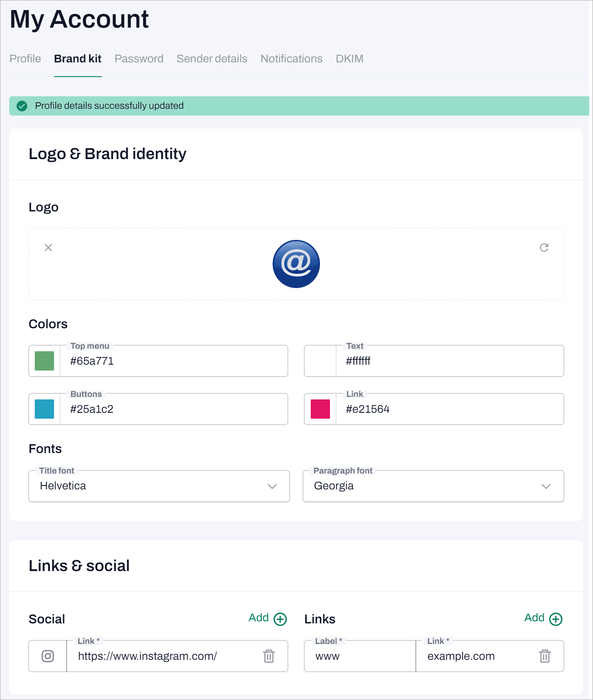This screenshot has width=593, height=700.
Task: Switch to the Password tab
Action: [x=139, y=59]
